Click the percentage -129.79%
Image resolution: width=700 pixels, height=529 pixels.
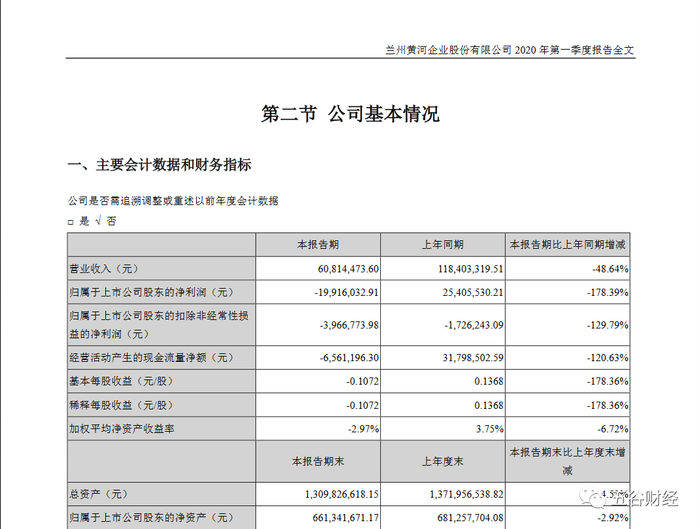(x=608, y=325)
